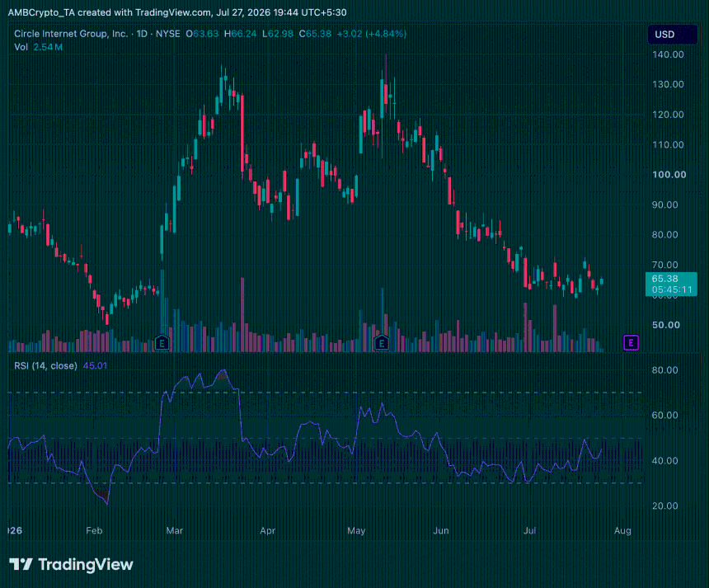
Task: Click the 20.00 RSI axis label
Action: click(x=664, y=506)
